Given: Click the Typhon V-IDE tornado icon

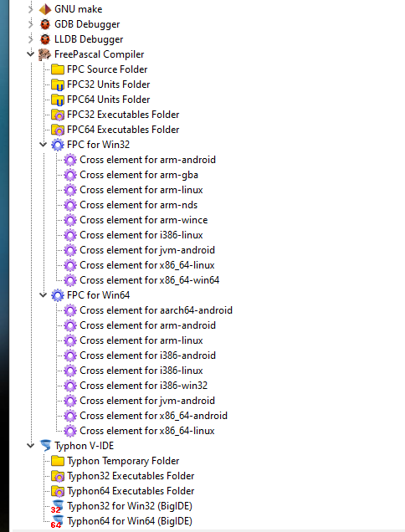Looking at the screenshot, I should point(45,446).
